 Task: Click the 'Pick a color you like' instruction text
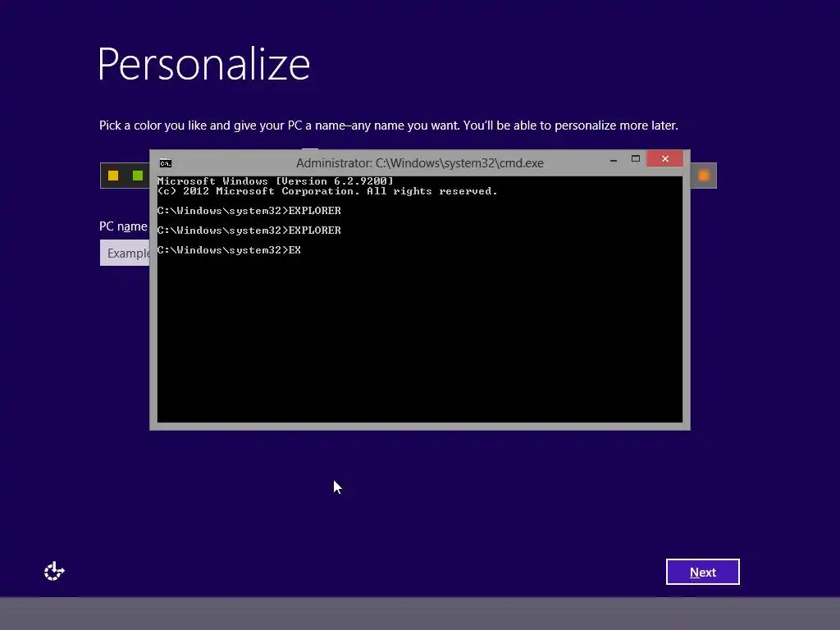pos(388,126)
